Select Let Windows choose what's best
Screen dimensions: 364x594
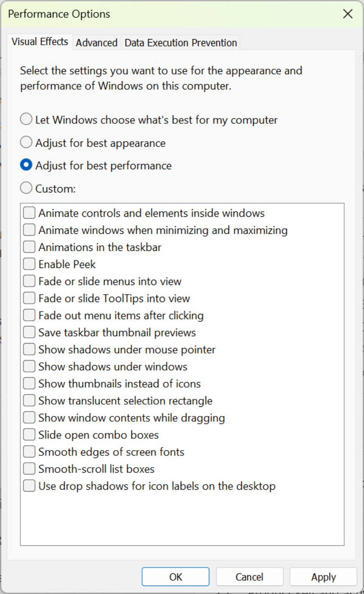pyautogui.click(x=26, y=119)
